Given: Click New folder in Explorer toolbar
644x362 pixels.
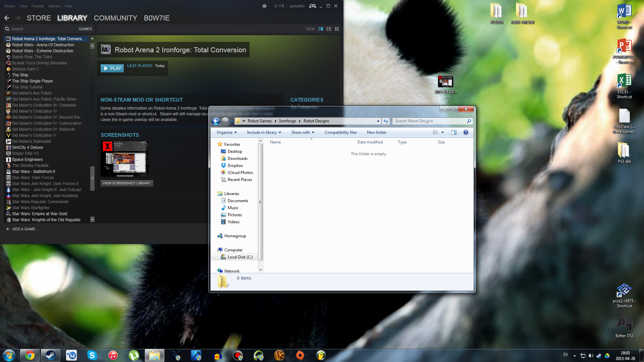Looking at the screenshot, I should (376, 132).
